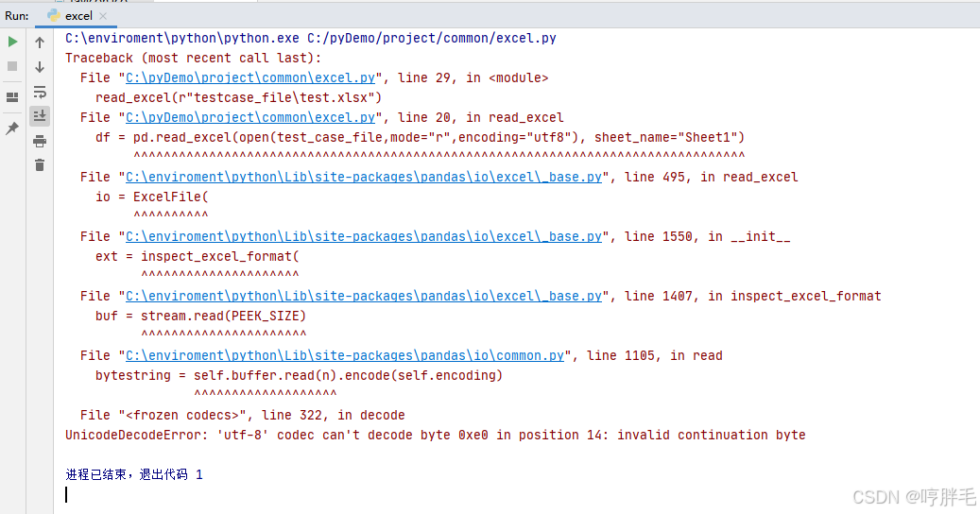Click the '<frozen codecs>' line 322 entry
The height and width of the screenshot is (514, 980).
pyautogui.click(x=243, y=416)
